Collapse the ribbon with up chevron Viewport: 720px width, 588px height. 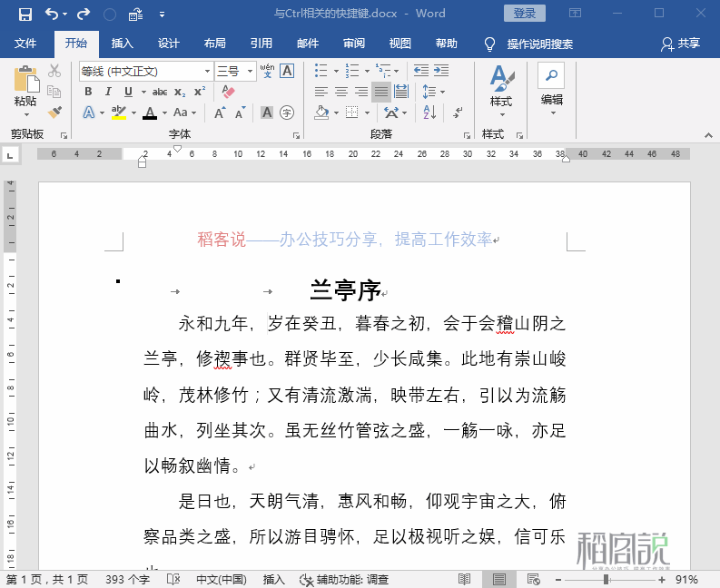(708, 135)
